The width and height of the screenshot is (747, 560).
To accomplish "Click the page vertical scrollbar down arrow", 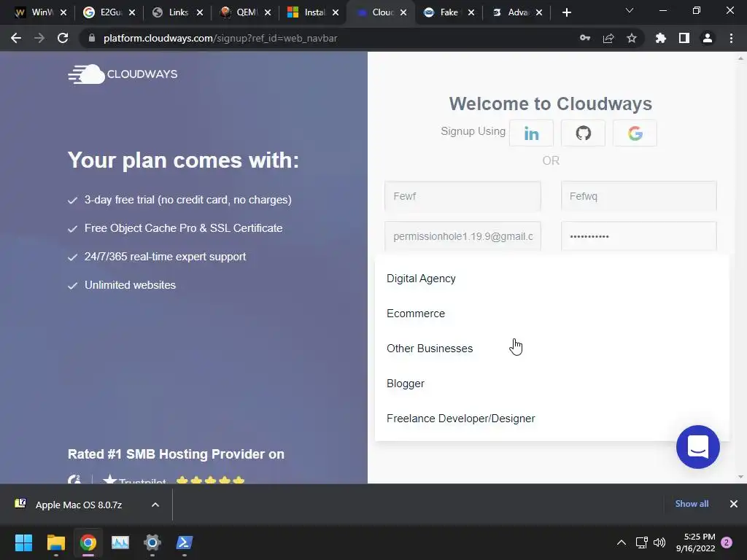I will click(741, 477).
